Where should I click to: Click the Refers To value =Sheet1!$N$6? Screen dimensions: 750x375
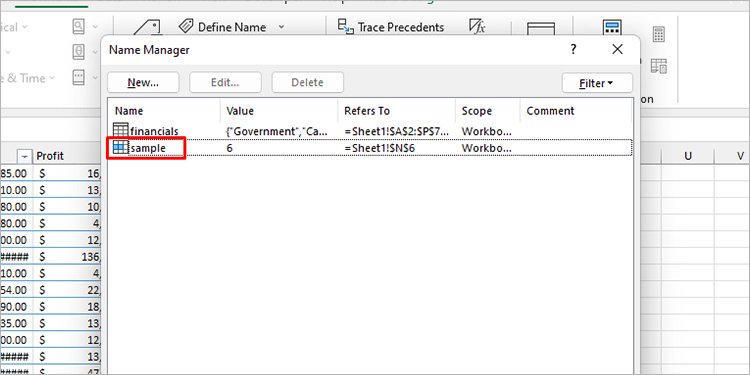pyautogui.click(x=379, y=148)
